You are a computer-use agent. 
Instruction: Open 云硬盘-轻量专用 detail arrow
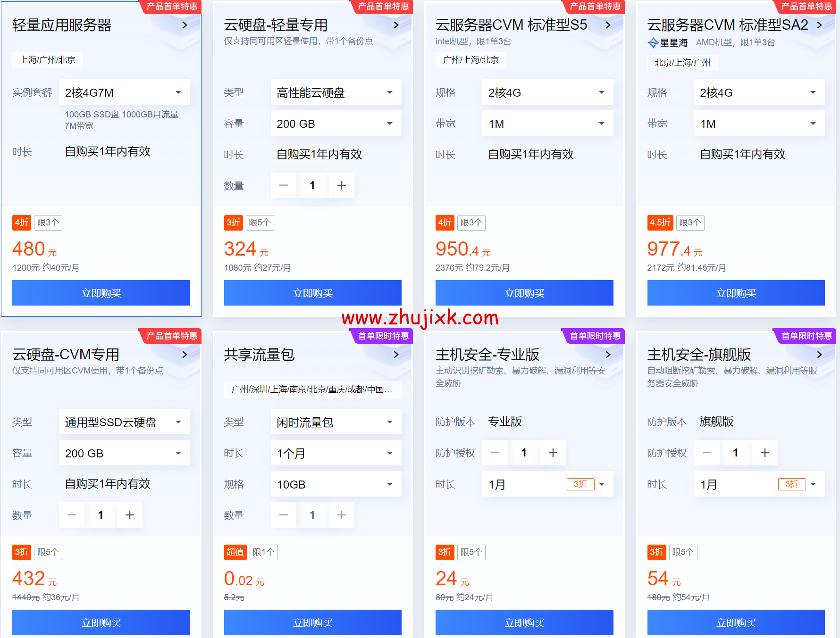[396, 25]
